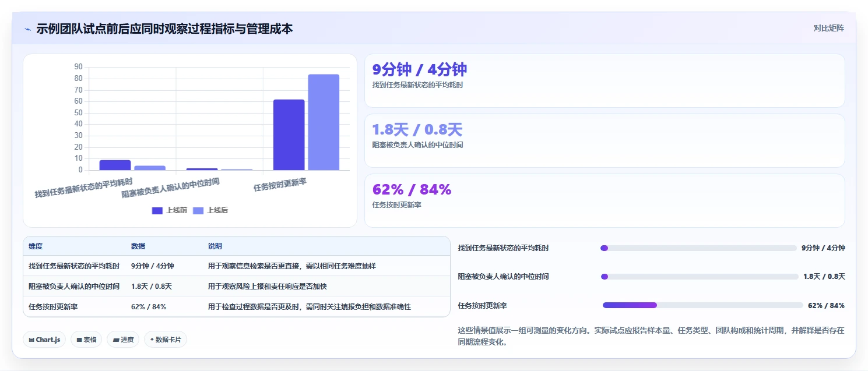
Task: Toggle the 上线后 legend item
Action: click(210, 210)
